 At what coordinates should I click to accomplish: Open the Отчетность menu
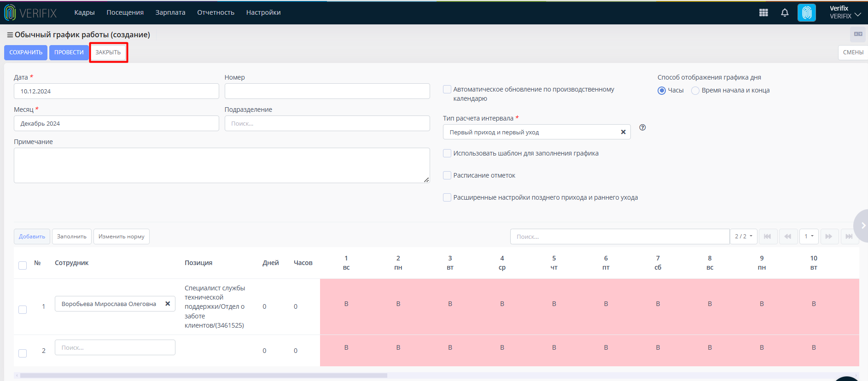tap(216, 12)
